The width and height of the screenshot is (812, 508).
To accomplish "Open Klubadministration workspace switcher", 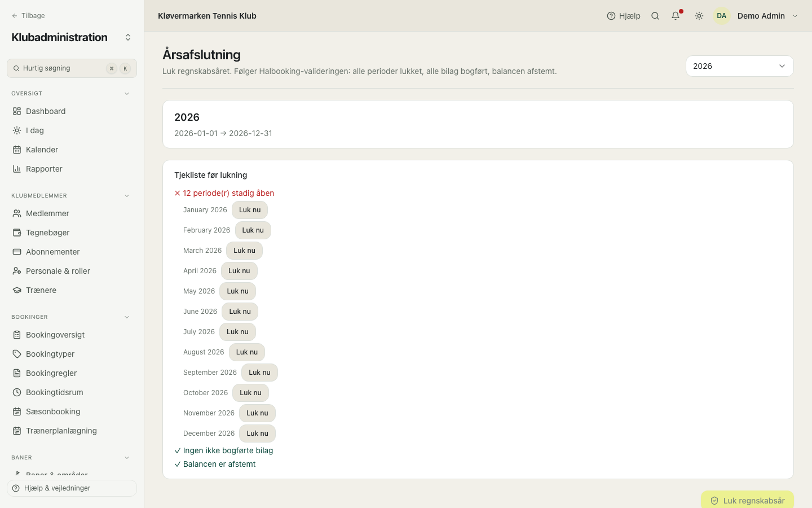I will [x=128, y=37].
